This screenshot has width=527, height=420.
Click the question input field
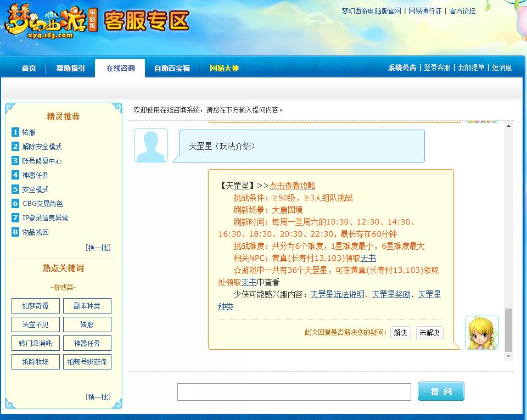(294, 392)
